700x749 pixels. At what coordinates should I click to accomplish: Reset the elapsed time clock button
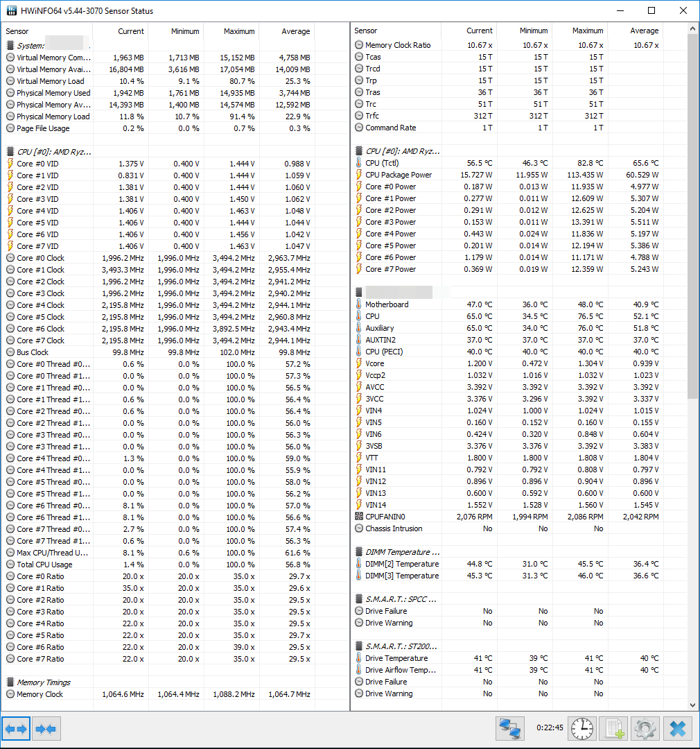(x=582, y=729)
